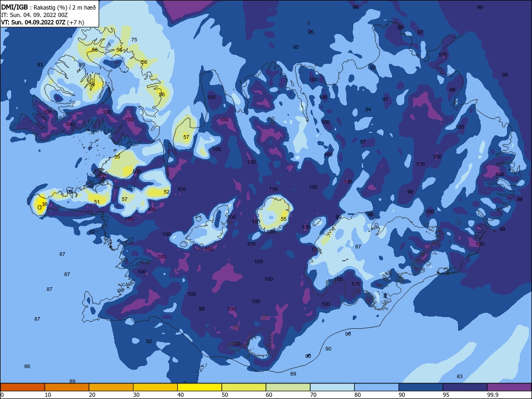Click the golden 30–40 legend swatch

coord(155,387)
